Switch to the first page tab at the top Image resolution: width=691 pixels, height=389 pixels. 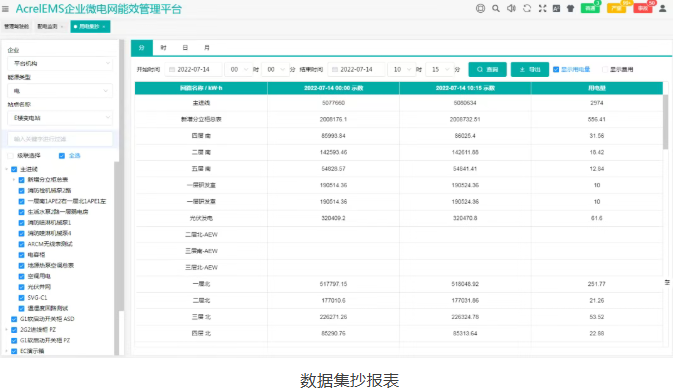tap(16, 26)
